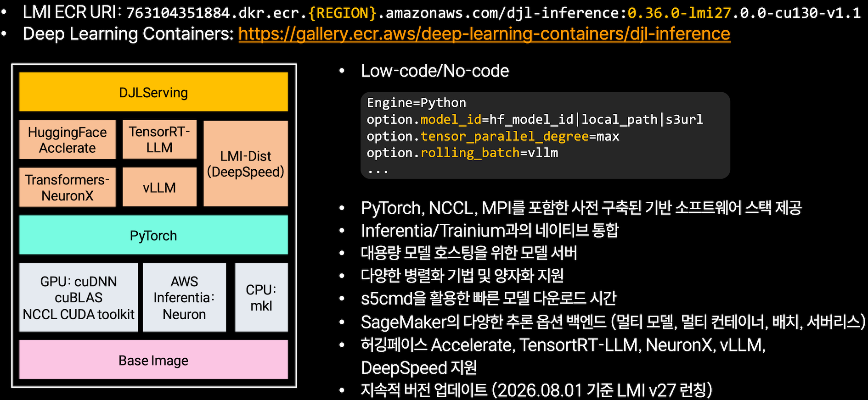
Task: Click the "Deep Learning Containers:" label
Action: click(x=128, y=34)
